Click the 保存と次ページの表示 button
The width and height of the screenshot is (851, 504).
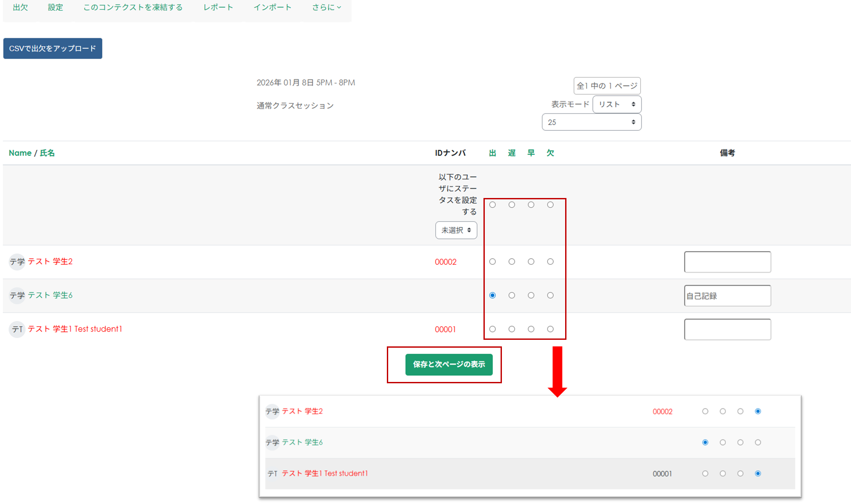[449, 364]
